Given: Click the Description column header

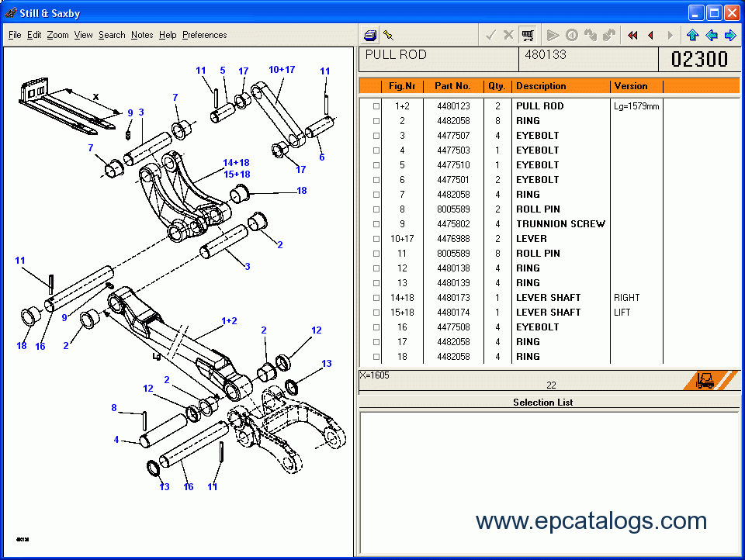Looking at the screenshot, I should [x=560, y=86].
